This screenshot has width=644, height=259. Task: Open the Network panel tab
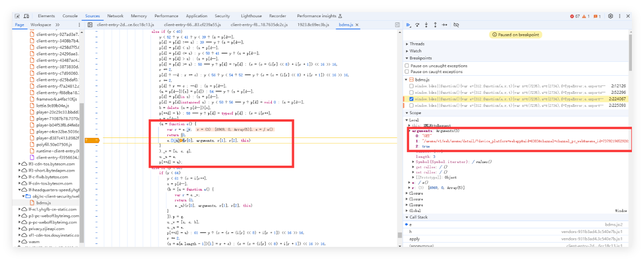[x=115, y=16]
